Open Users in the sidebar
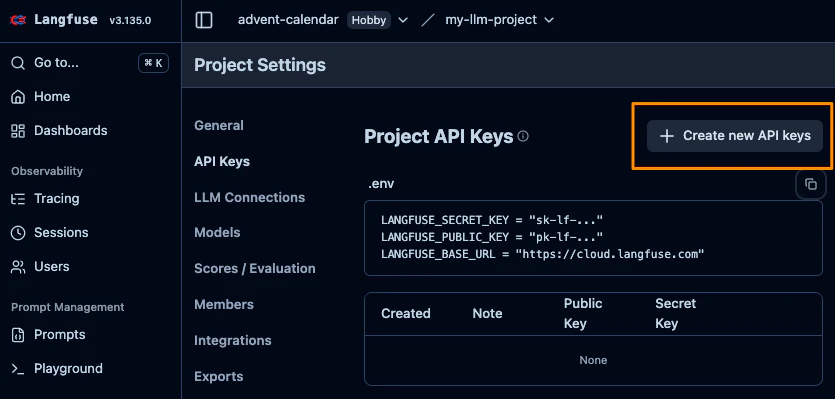 (x=51, y=266)
